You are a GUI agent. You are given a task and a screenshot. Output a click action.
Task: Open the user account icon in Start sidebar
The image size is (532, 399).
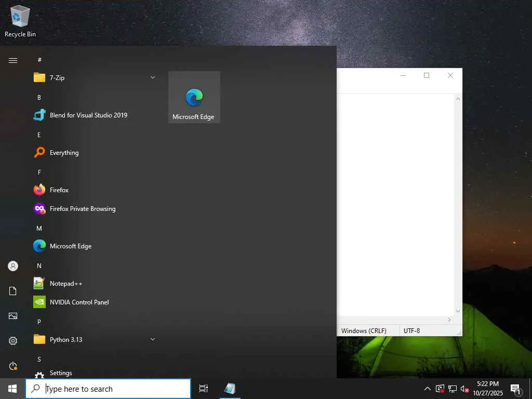pyautogui.click(x=13, y=266)
